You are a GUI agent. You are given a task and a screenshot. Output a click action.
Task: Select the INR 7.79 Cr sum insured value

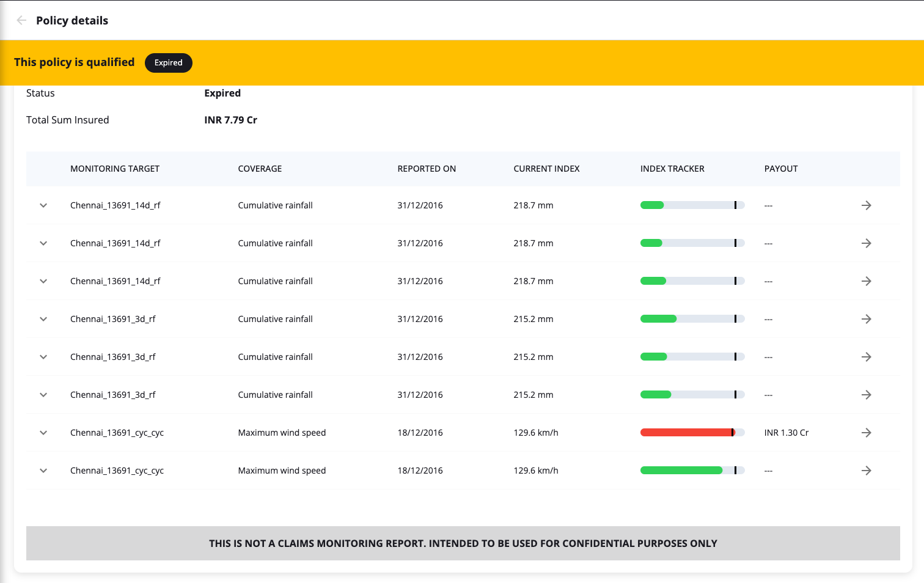[x=230, y=120]
